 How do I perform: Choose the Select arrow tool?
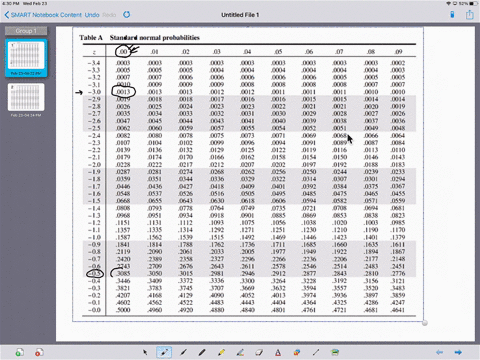click(145, 352)
